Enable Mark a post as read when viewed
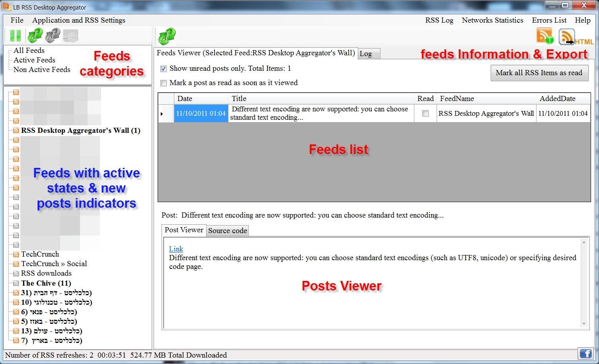The image size is (599, 364). tap(163, 83)
